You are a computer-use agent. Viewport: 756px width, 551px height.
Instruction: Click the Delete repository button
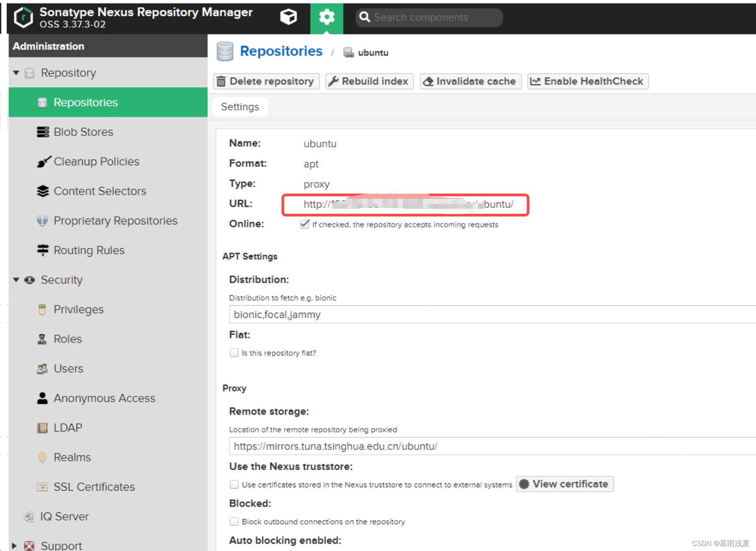[x=266, y=81]
